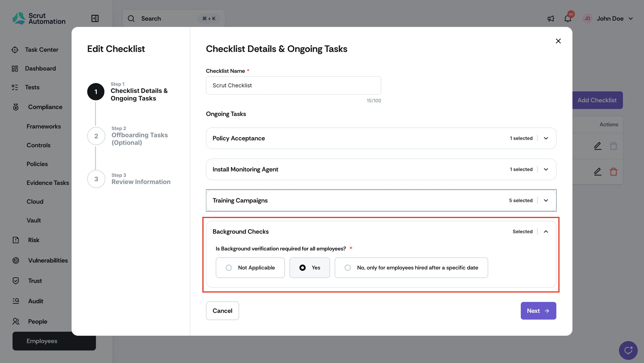This screenshot has width=644, height=363.
Task: Select No, only for employees hired after date
Action: click(411, 268)
